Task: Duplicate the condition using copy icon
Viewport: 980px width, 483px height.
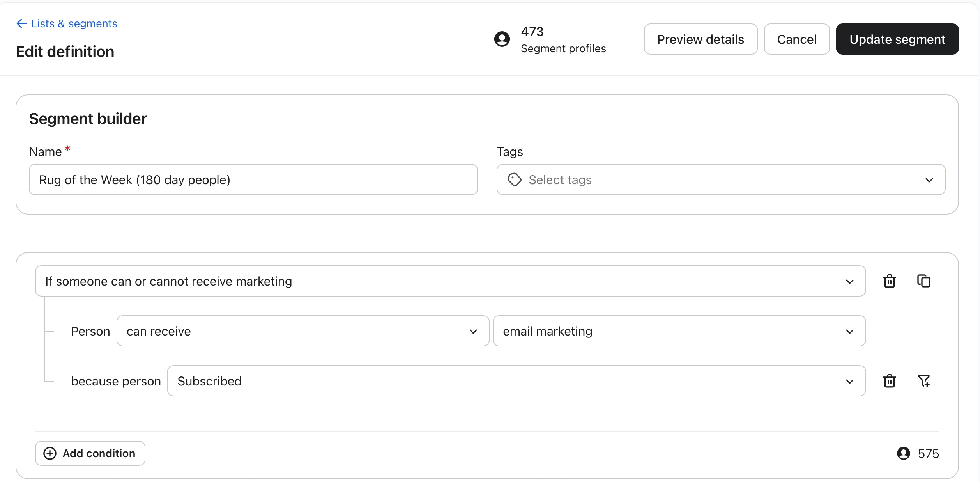Action: tap(923, 281)
